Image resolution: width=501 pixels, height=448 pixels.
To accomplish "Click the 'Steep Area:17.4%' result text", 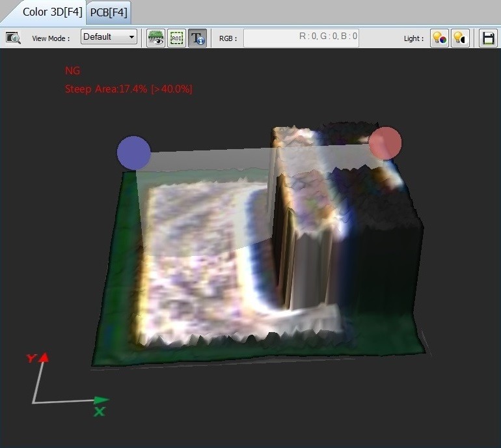I will pyautogui.click(x=106, y=89).
